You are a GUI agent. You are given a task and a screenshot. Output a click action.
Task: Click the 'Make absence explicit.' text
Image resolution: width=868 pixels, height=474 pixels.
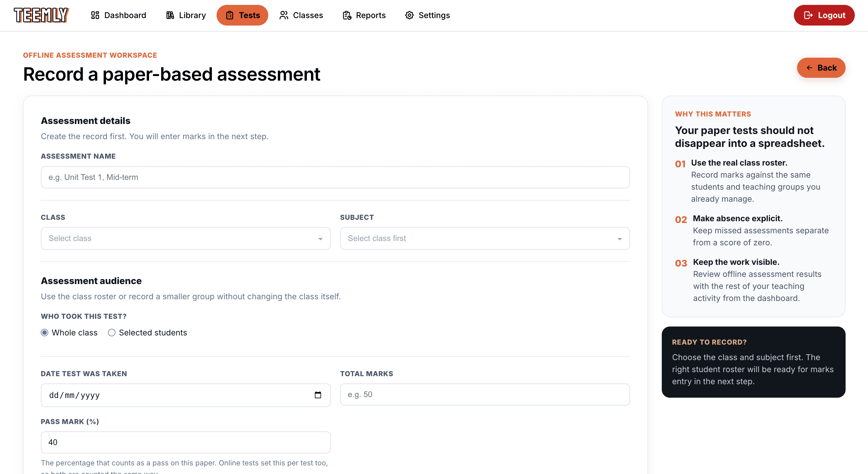tap(738, 218)
